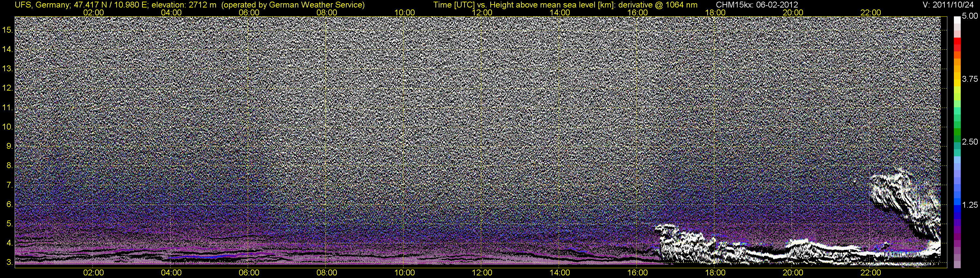
Task: Click the "14." height axis label
Action: tap(8, 49)
